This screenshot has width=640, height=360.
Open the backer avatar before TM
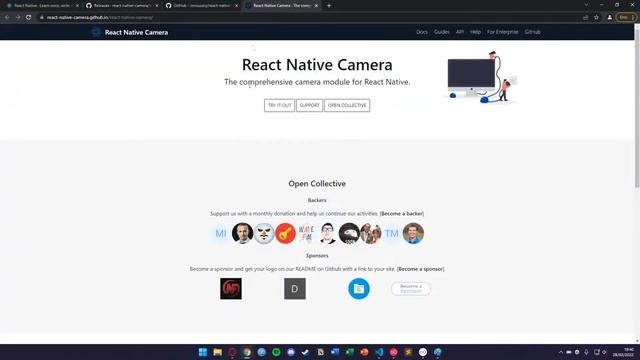tap(371, 233)
